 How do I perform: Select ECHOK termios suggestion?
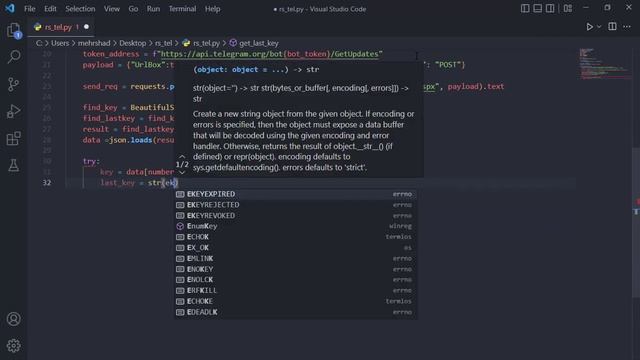tap(296, 237)
